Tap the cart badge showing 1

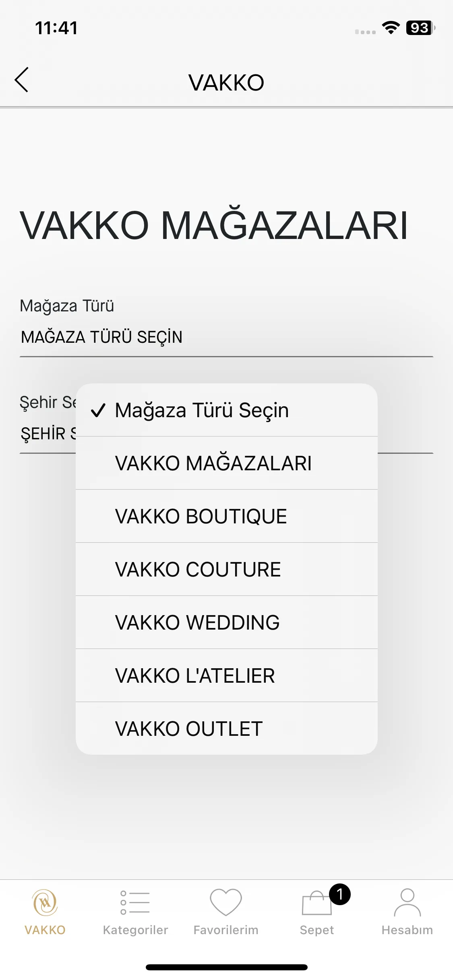tap(340, 894)
